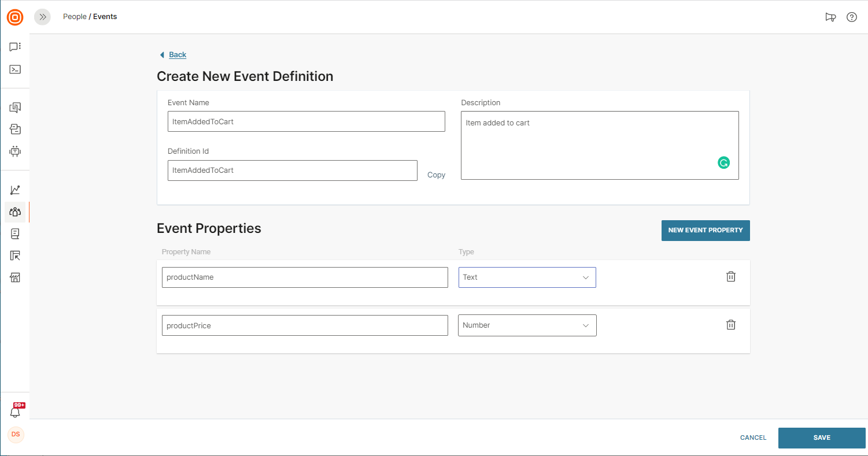Save the event definition
The image size is (868, 456).
pyautogui.click(x=821, y=438)
